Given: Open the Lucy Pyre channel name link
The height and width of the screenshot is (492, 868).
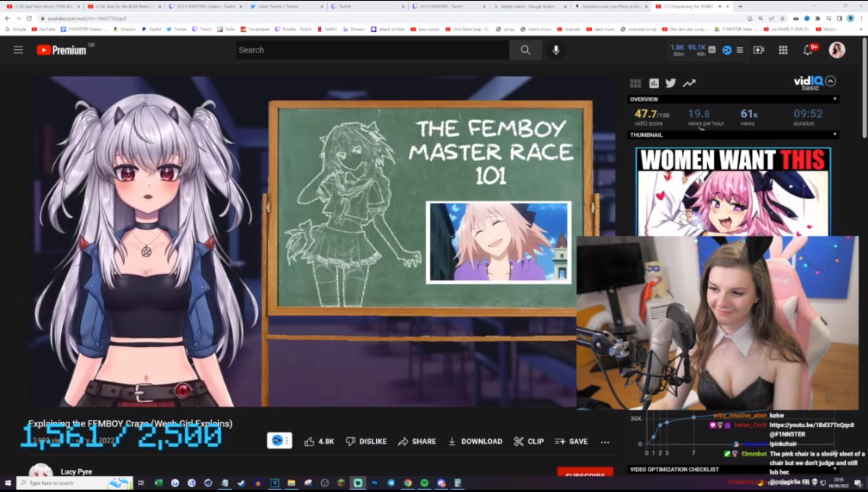Looking at the screenshot, I should (x=76, y=471).
